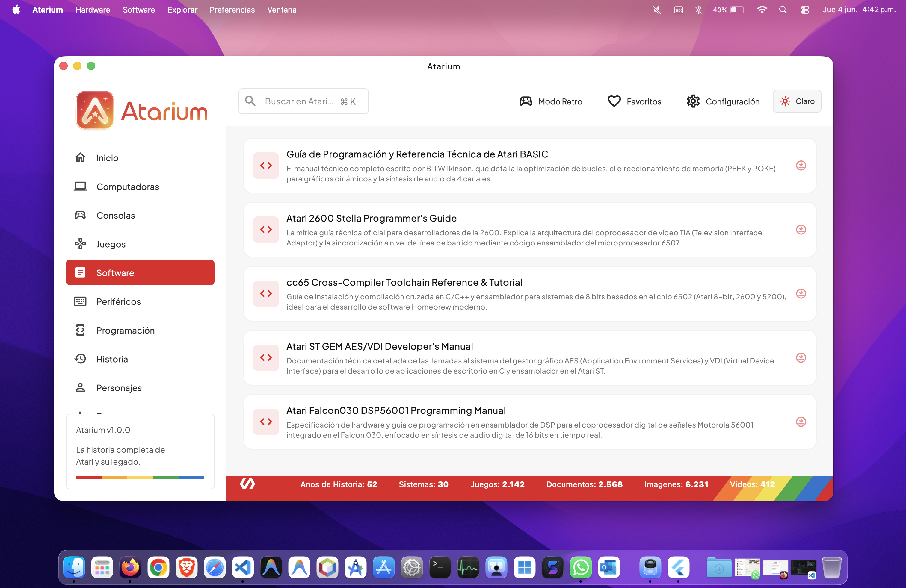Click the Atarium v1.0.0 version text
Screen dimensions: 906x588
point(103,430)
